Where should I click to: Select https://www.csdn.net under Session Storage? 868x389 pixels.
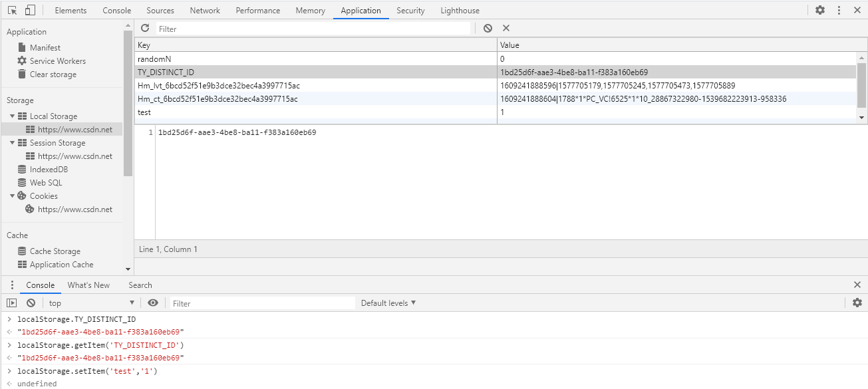(75, 156)
